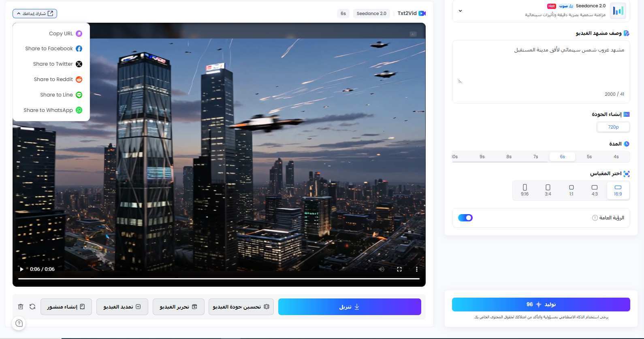
Task: Open the video player three-dot menu
Action: click(x=416, y=269)
